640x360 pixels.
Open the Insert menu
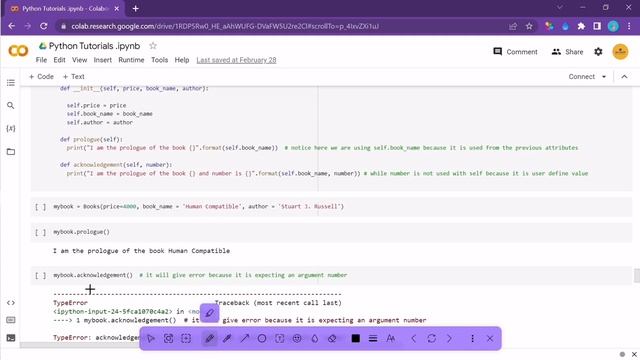click(x=102, y=60)
